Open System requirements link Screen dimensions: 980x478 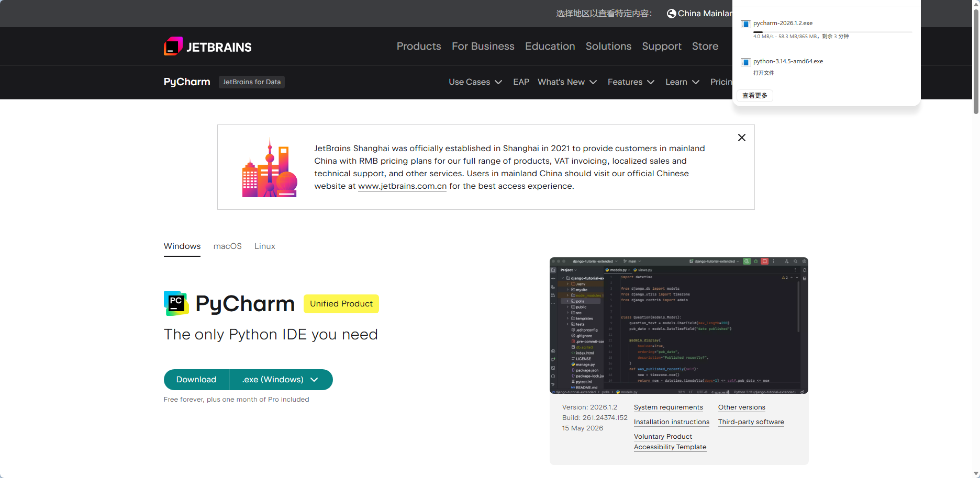(669, 407)
